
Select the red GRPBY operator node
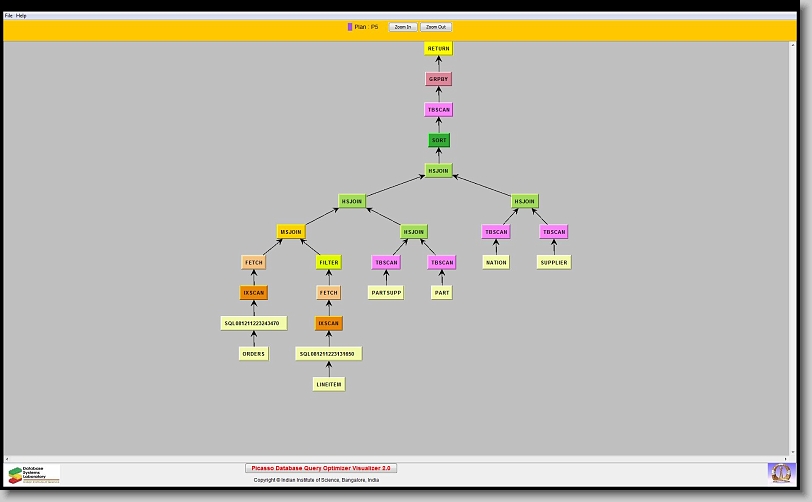coord(438,79)
